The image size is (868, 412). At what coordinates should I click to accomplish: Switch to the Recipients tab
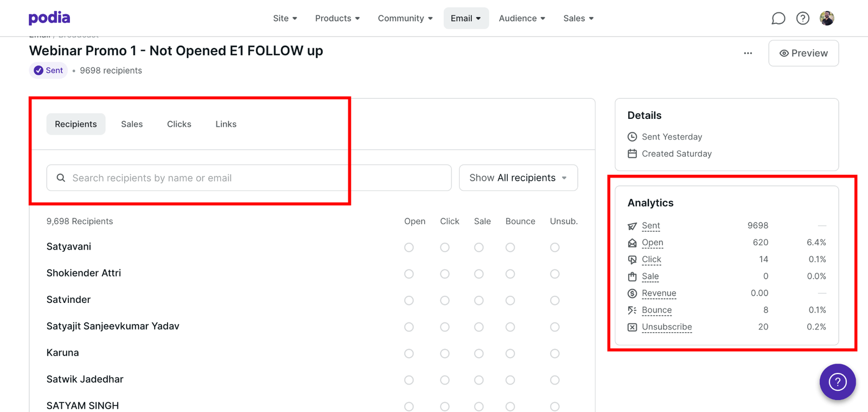click(x=76, y=124)
